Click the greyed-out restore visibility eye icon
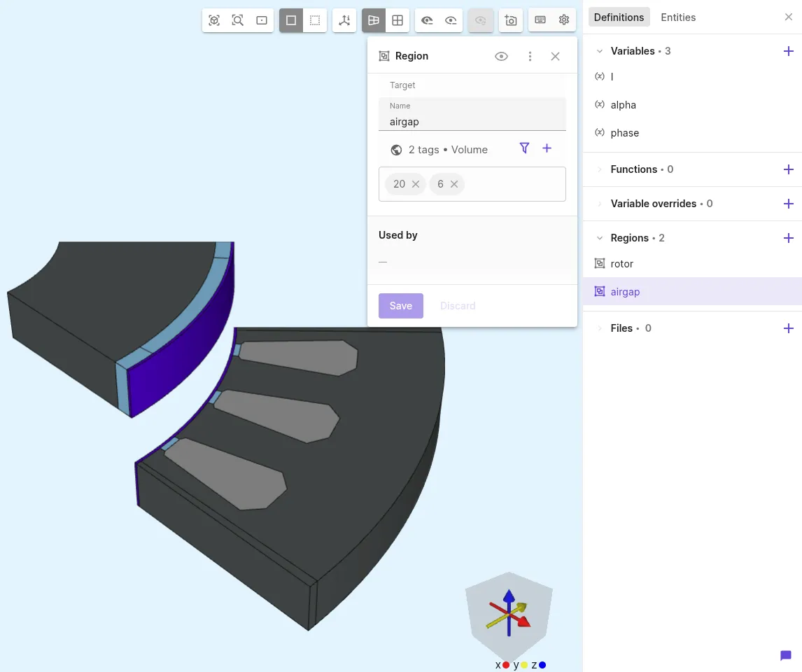This screenshot has height=672, width=802. click(480, 20)
